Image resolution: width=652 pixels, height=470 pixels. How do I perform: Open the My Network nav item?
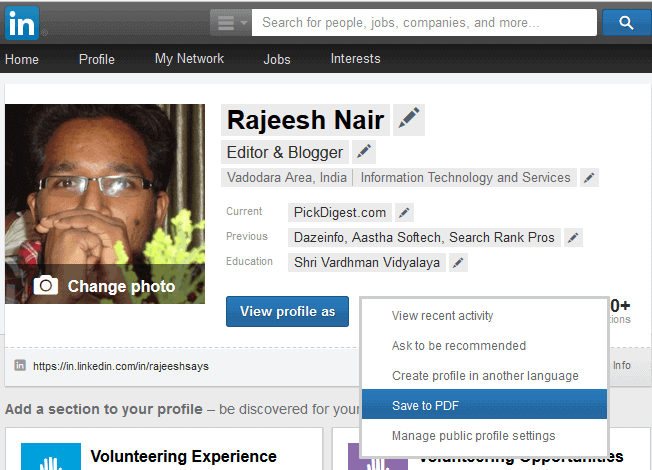click(x=189, y=59)
